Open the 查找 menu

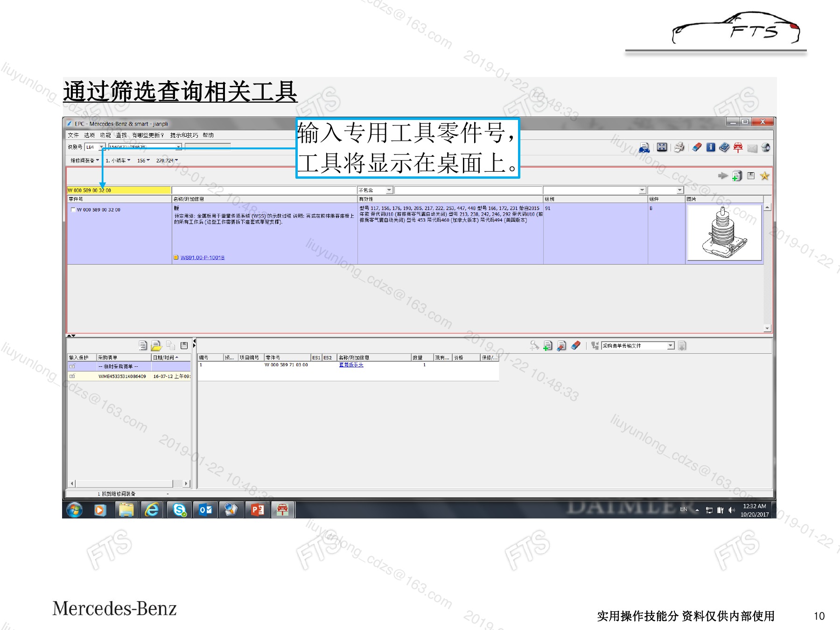point(121,135)
